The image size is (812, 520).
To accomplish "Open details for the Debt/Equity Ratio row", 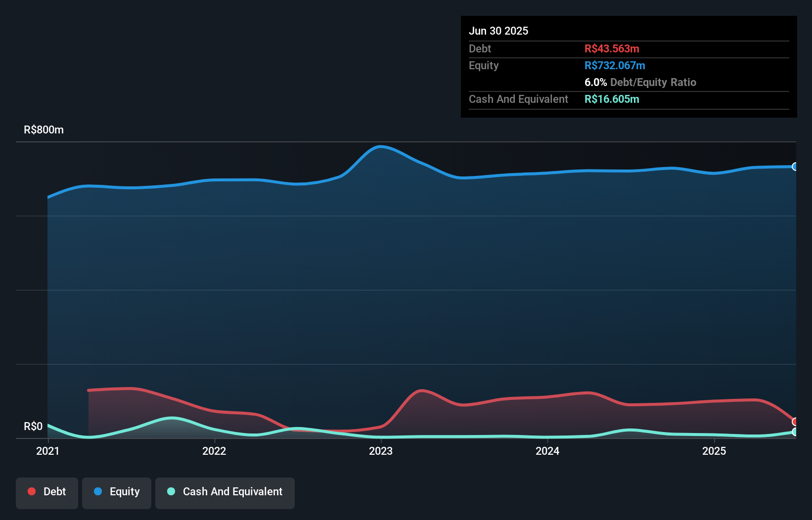I will click(640, 82).
